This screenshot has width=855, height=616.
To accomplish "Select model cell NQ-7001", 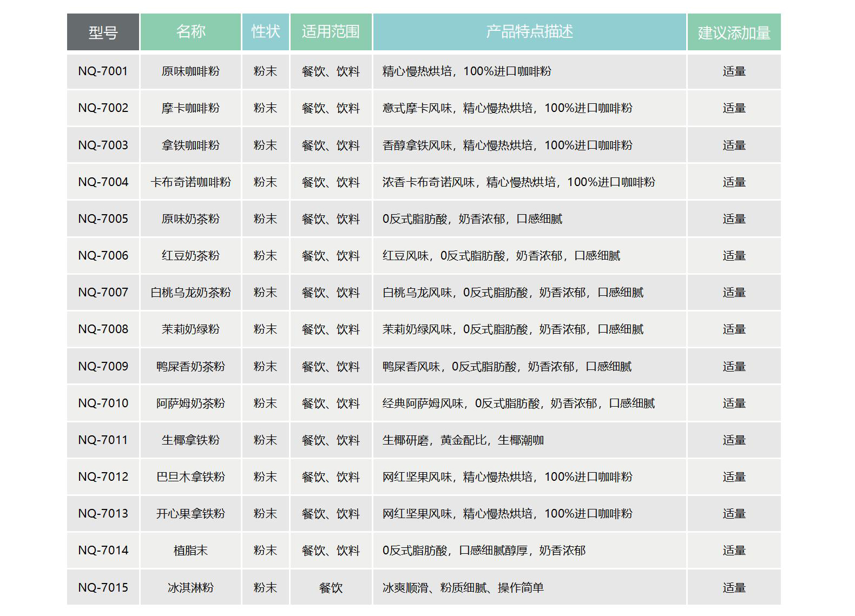I will [x=103, y=71].
